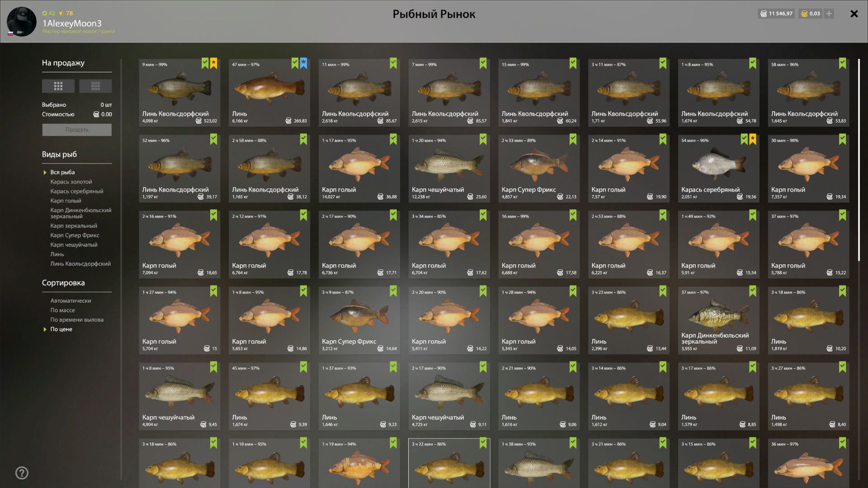The image size is (868, 488).
Task: Open the help question mark icon
Action: click(x=22, y=473)
